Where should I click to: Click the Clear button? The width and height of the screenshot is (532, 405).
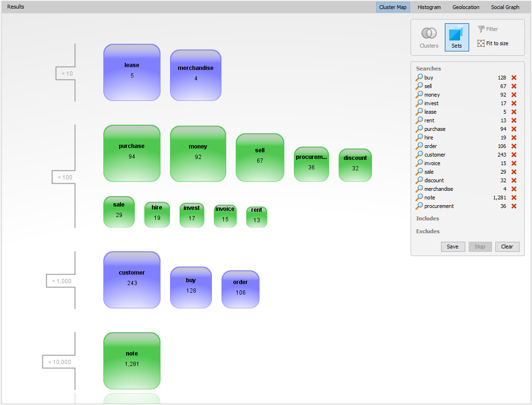point(507,247)
